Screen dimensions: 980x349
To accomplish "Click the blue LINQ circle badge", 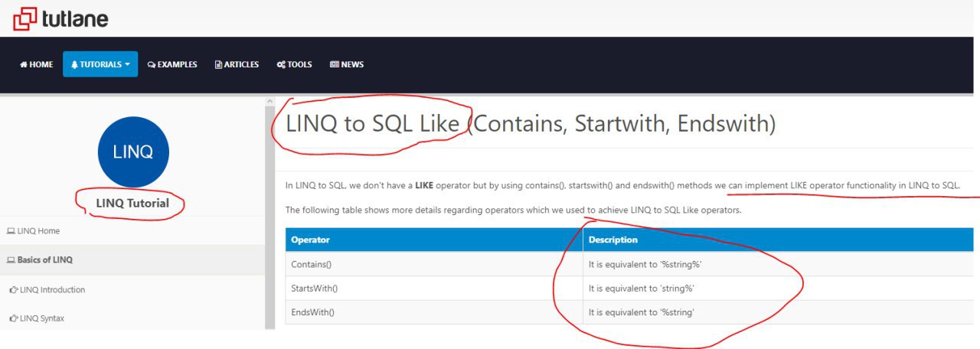I will [133, 152].
